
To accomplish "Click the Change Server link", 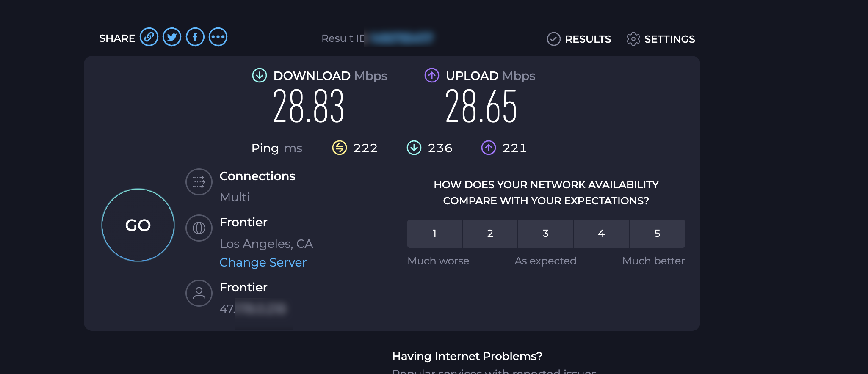I will [263, 262].
